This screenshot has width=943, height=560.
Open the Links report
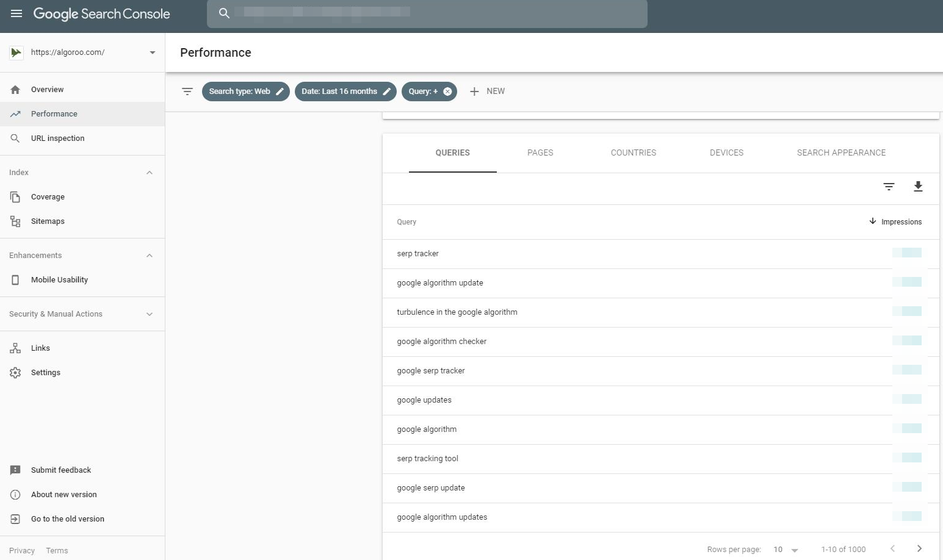(40, 348)
